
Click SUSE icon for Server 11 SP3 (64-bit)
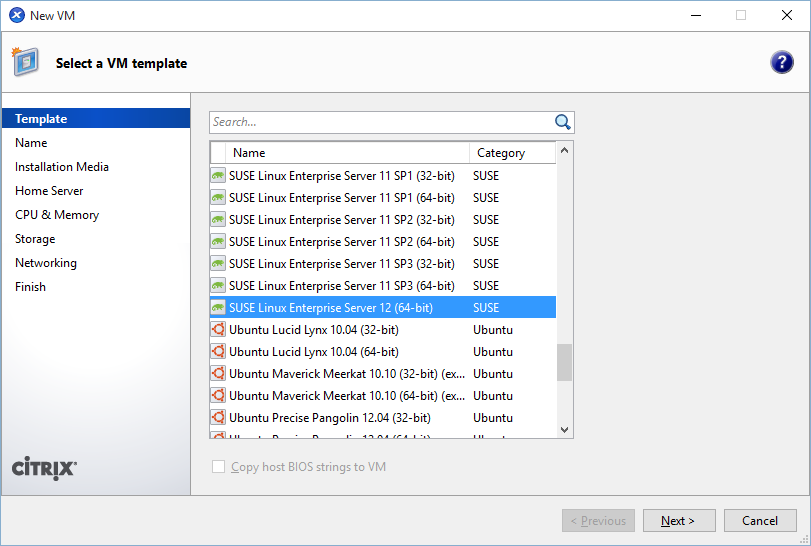coord(218,286)
